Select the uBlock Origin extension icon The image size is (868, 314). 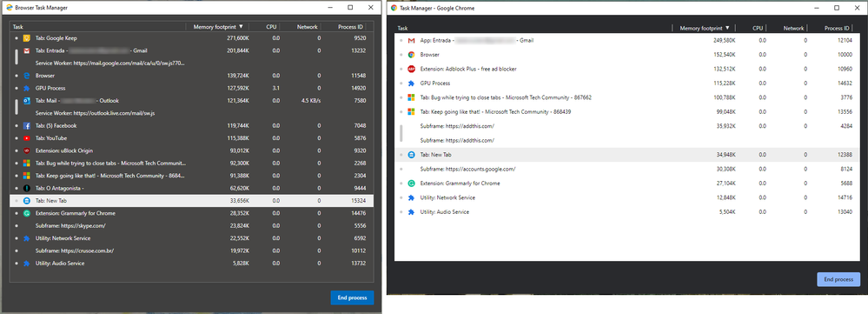click(x=26, y=150)
